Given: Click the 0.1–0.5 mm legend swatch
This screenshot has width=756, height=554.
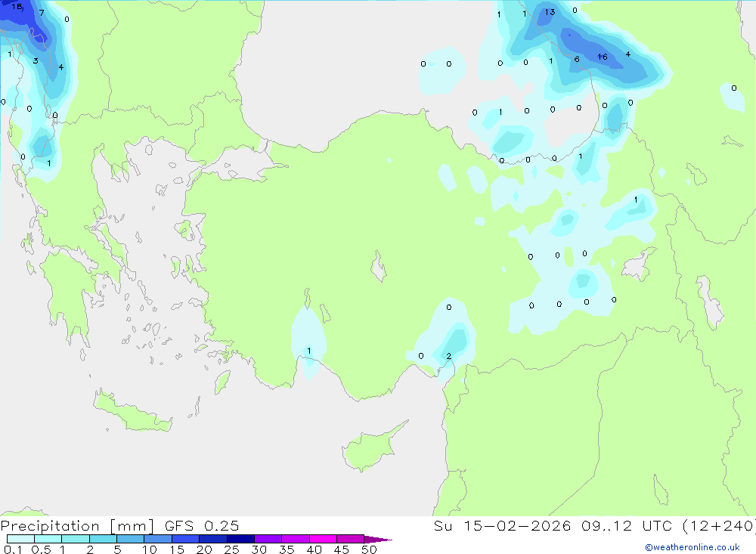Looking at the screenshot, I should pyautogui.click(x=20, y=539).
